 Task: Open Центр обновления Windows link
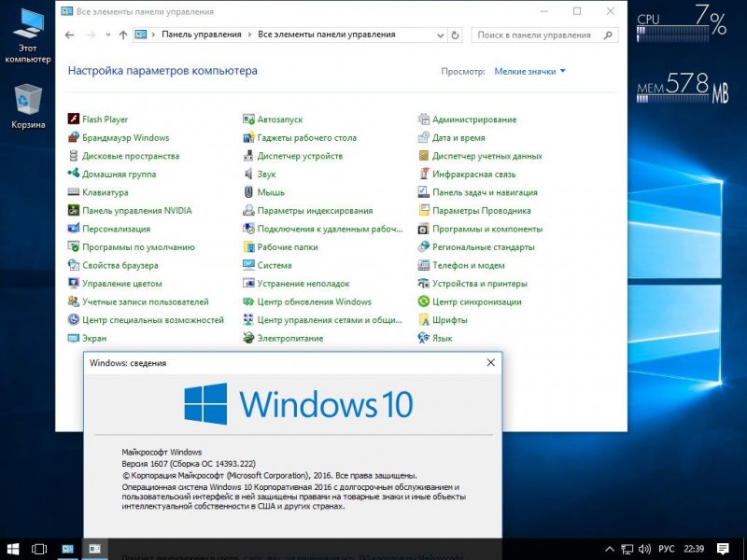[x=314, y=301]
